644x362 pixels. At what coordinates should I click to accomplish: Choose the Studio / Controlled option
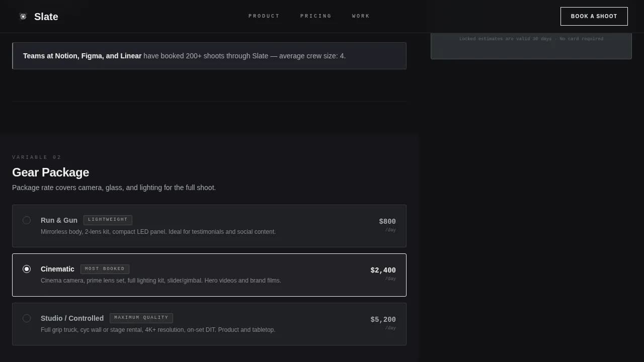[27, 318]
